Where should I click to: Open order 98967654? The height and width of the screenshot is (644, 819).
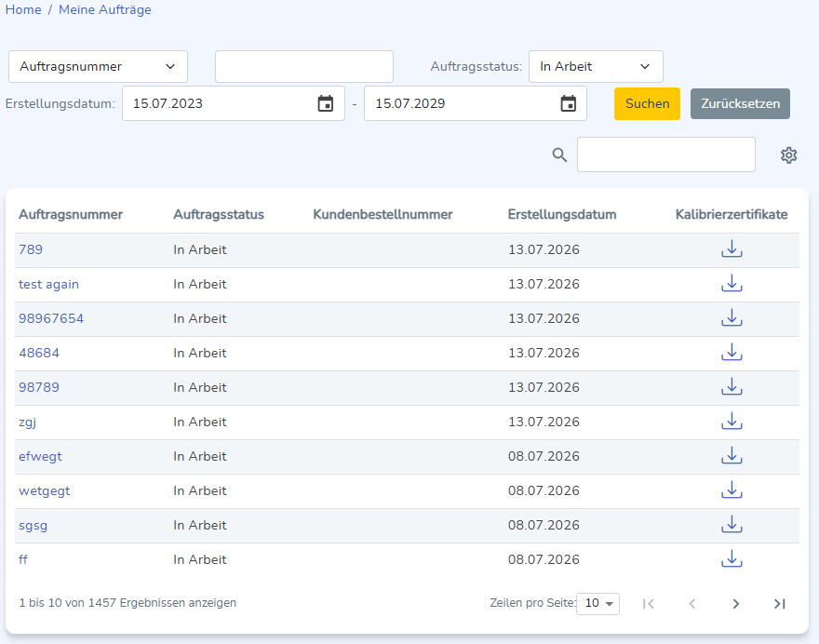pos(51,318)
